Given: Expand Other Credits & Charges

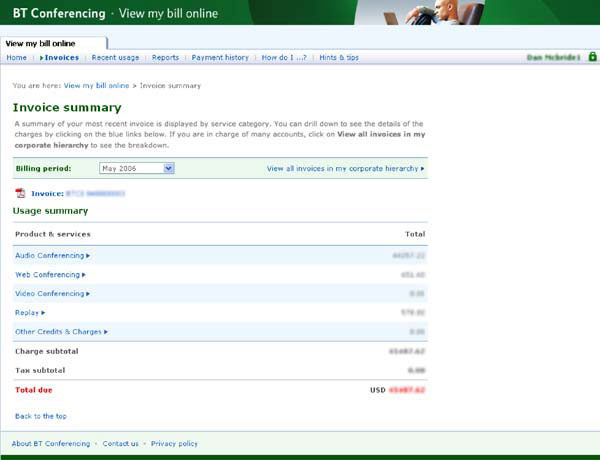Looking at the screenshot, I should point(61,331).
